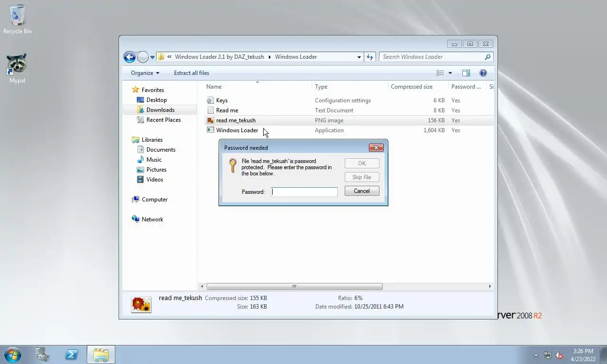Viewport: 607px width, 364px height.
Task: Open the Documents library
Action: [x=161, y=150]
